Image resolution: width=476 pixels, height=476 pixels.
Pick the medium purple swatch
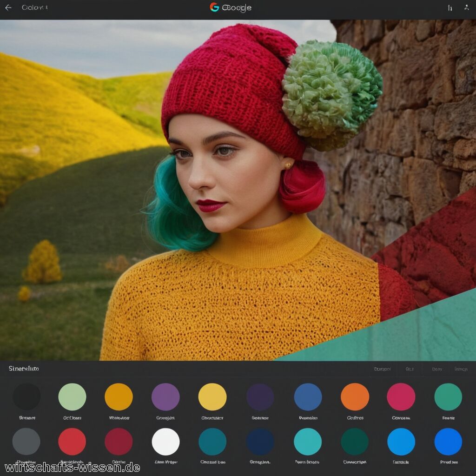(165, 397)
